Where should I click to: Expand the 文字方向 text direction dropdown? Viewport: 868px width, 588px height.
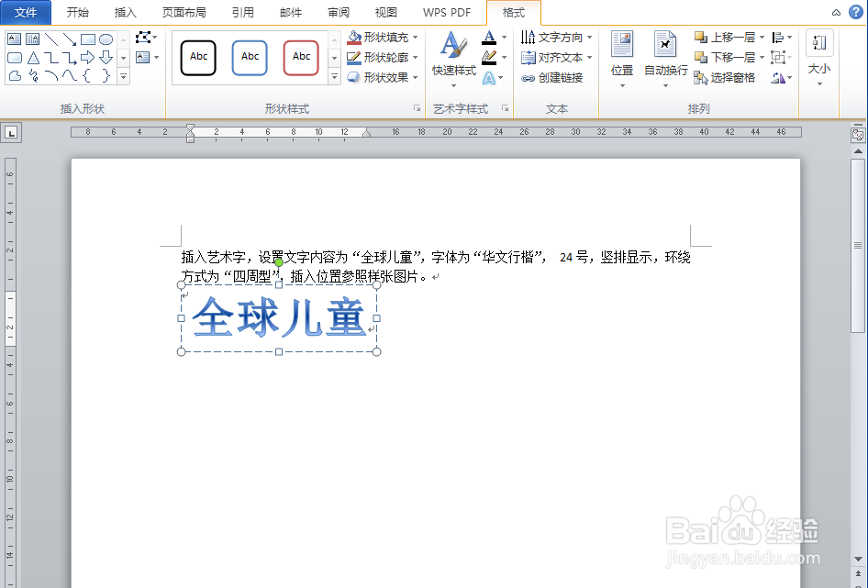coord(588,38)
